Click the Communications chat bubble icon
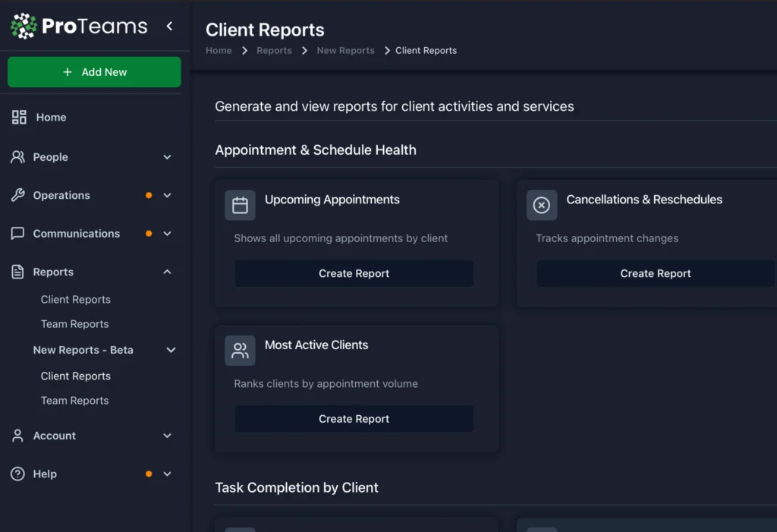The image size is (777, 532). point(18,233)
